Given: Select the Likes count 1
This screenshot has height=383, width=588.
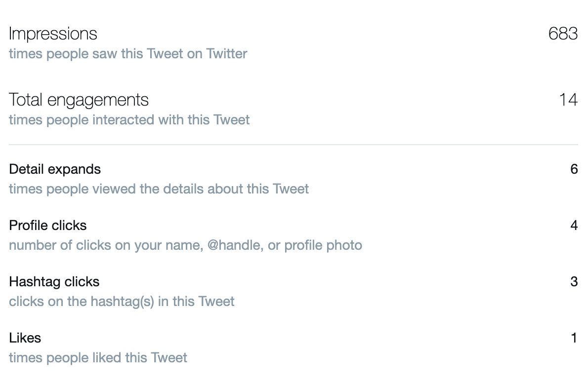Looking at the screenshot, I should [574, 338].
